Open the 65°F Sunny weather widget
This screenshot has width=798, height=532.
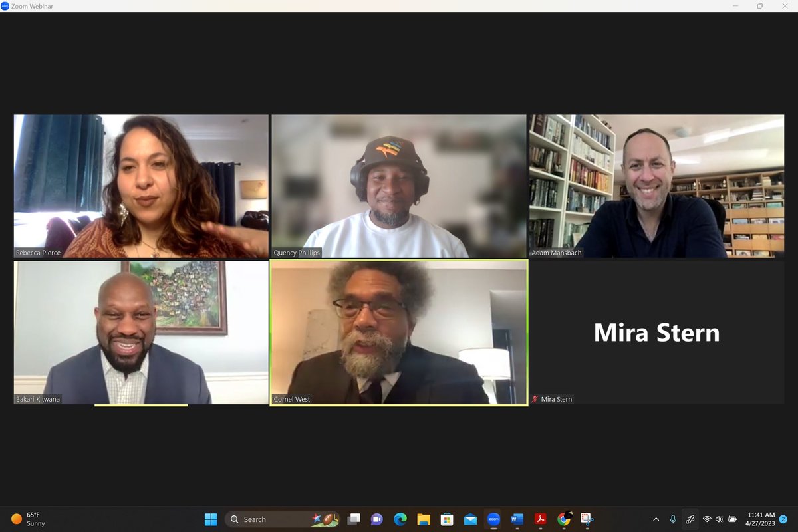(27, 519)
